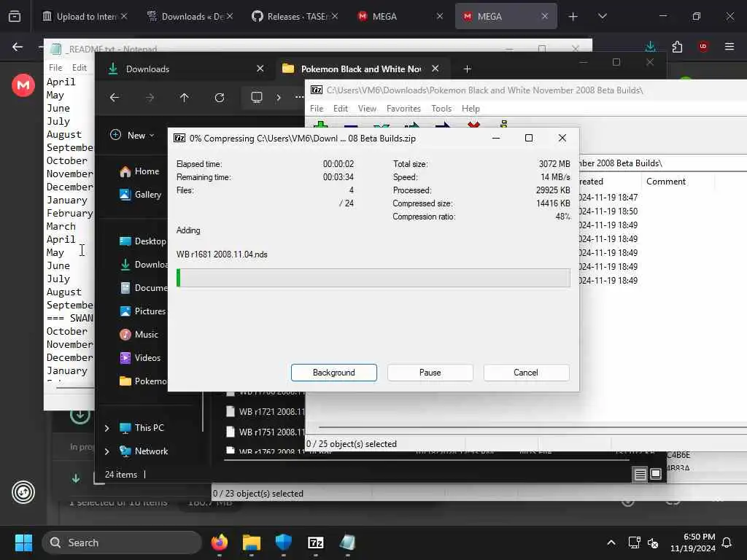This screenshot has height=560, width=747.
Task: Open Gallery in Explorer sidebar
Action: pyautogui.click(x=140, y=194)
